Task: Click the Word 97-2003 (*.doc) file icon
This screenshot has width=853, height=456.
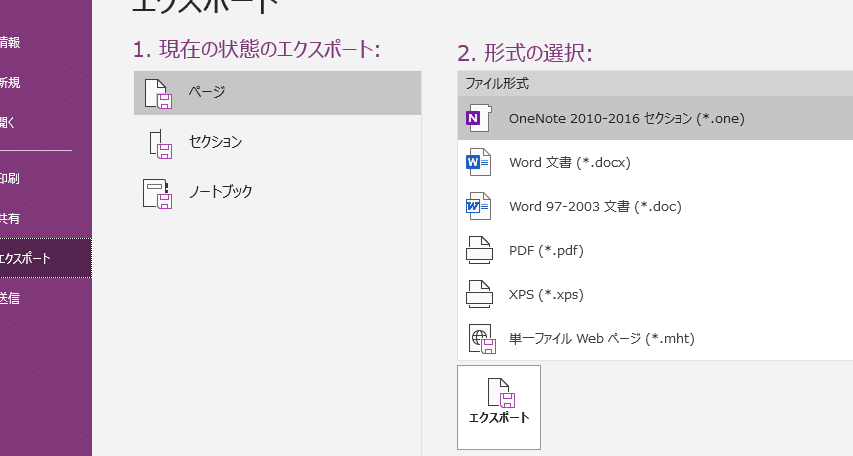Action: pos(480,207)
